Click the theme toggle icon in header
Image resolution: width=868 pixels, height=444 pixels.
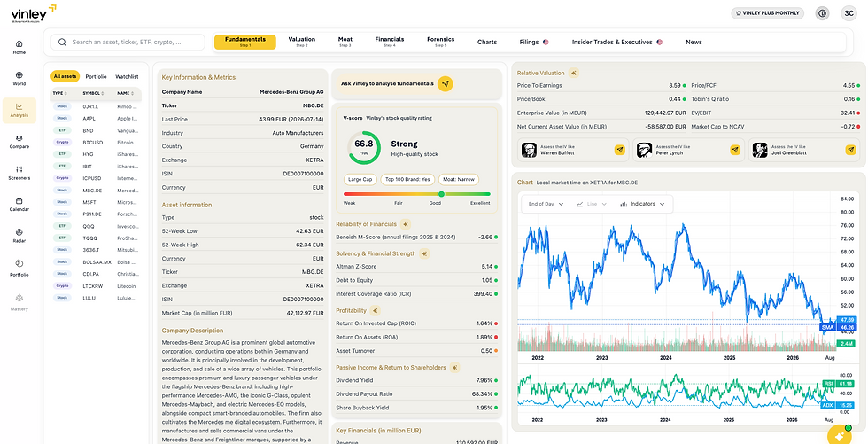(x=823, y=13)
